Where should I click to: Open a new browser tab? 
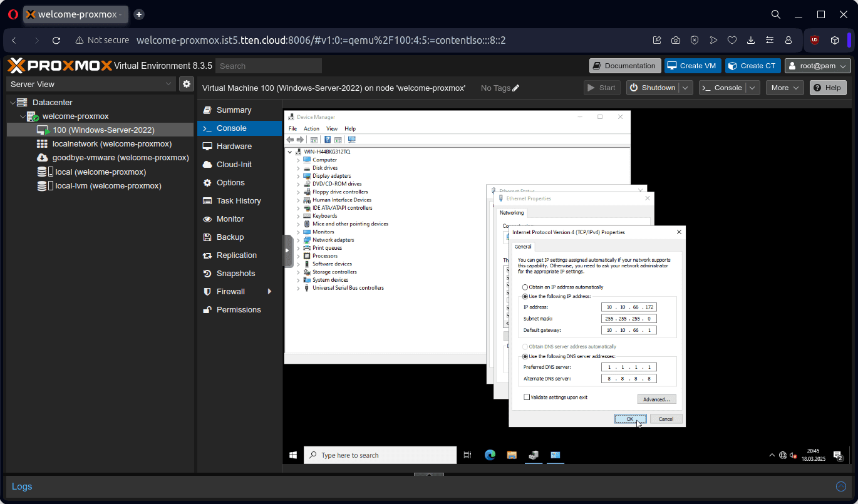[x=139, y=14]
